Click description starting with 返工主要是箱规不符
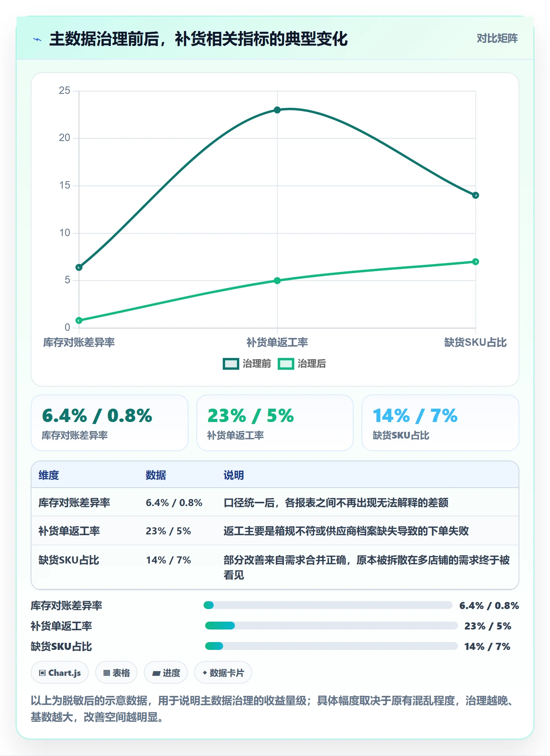 pyautogui.click(x=346, y=531)
